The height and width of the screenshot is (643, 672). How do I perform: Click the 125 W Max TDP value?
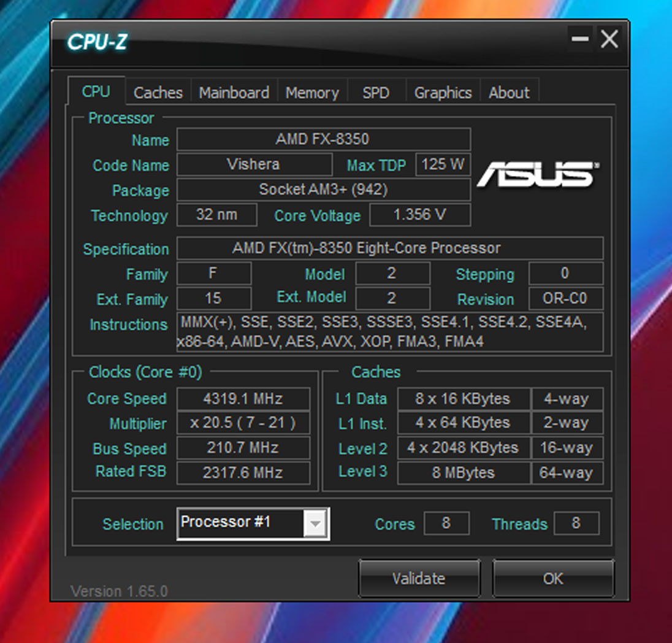443,164
